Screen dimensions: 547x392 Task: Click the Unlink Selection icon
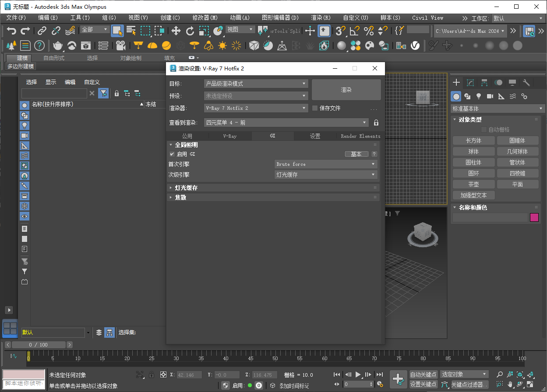[x=56, y=31]
